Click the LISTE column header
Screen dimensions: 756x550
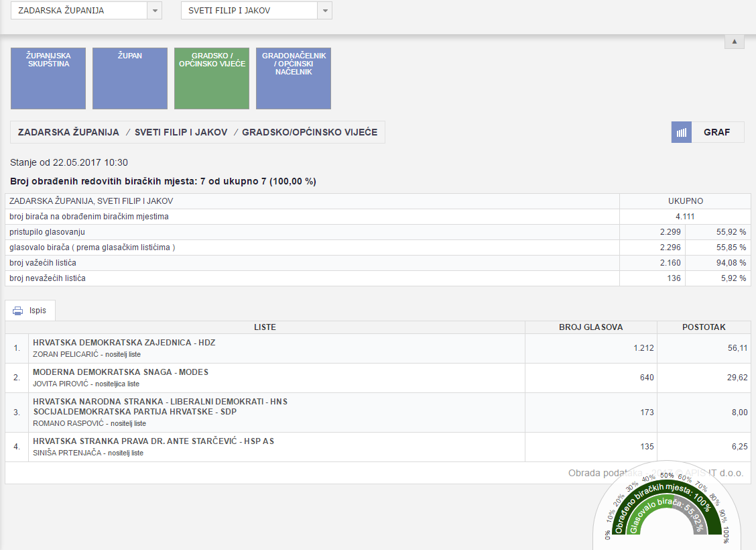click(265, 327)
